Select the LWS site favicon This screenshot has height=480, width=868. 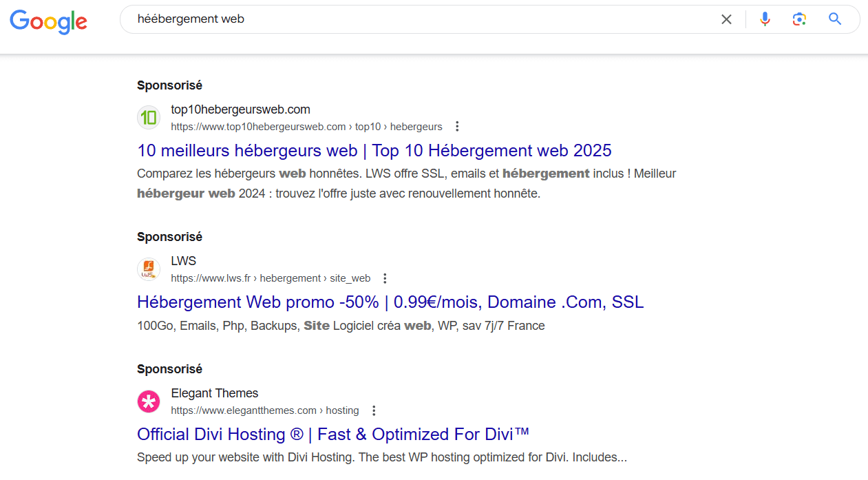point(149,269)
